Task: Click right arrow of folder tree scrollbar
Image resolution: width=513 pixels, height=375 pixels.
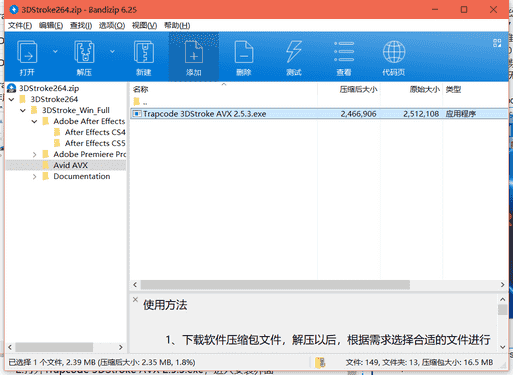Action: click(x=121, y=347)
